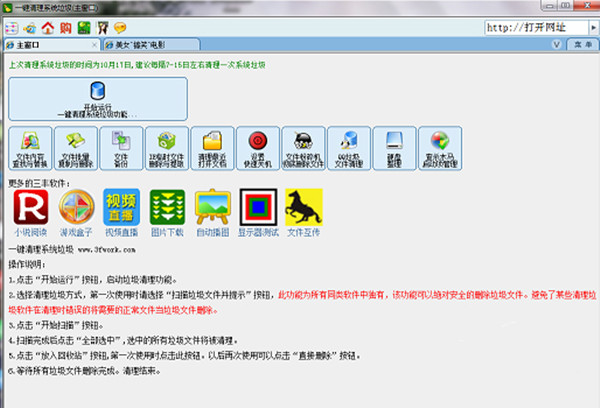Open the trojan and startup manager tool
600x408 pixels.
point(440,149)
